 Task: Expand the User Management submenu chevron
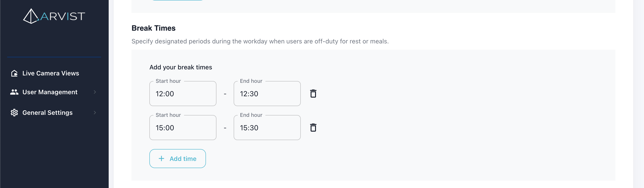(x=95, y=92)
